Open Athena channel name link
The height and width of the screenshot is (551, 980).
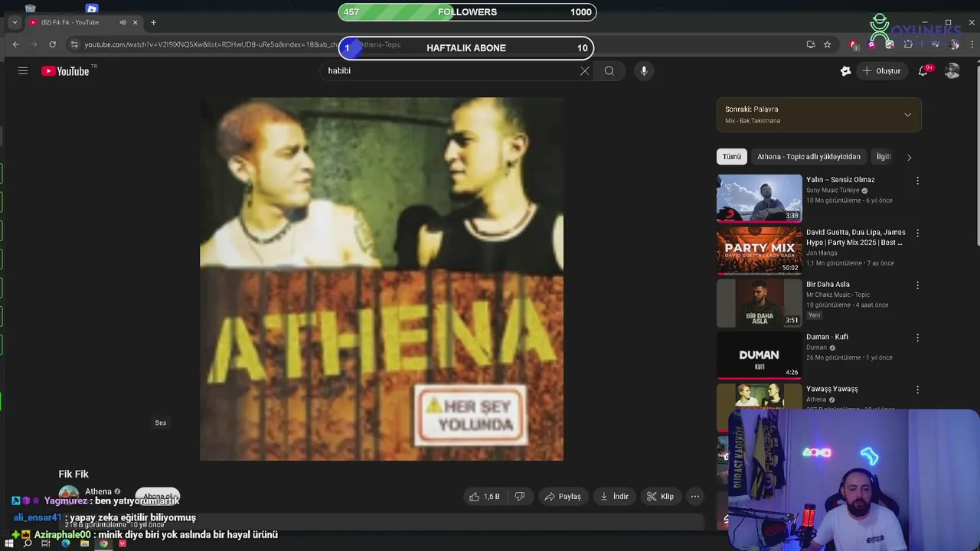coord(98,491)
